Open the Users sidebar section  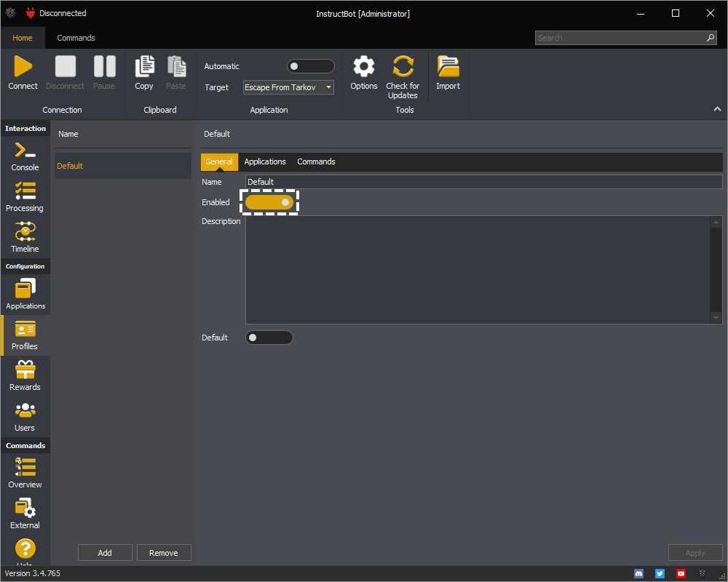click(x=25, y=417)
